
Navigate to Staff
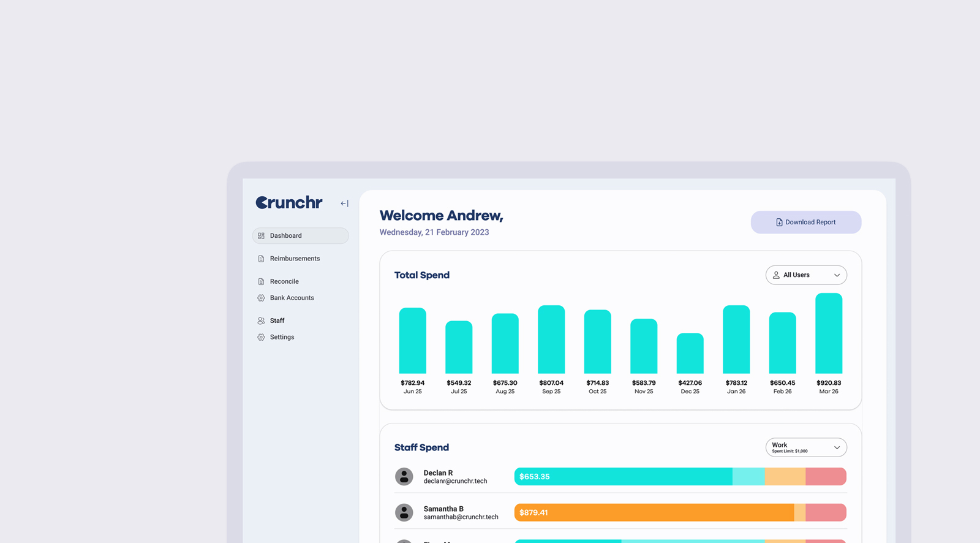tap(277, 321)
